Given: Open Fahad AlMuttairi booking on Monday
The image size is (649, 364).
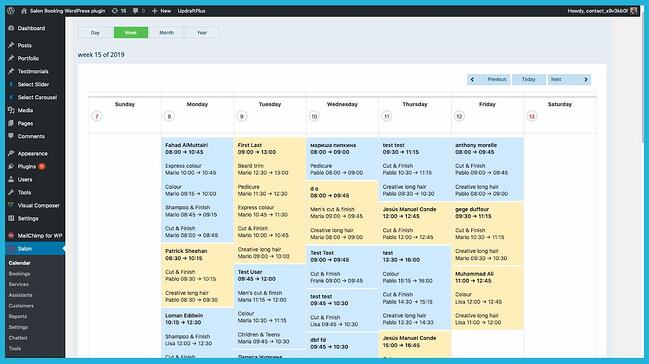Looking at the screenshot, I should pyautogui.click(x=197, y=190).
